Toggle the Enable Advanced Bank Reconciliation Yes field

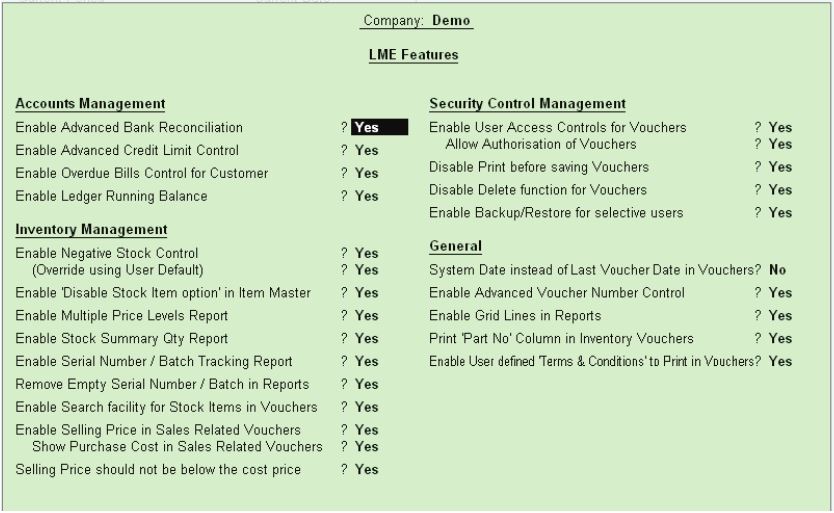pos(367,128)
